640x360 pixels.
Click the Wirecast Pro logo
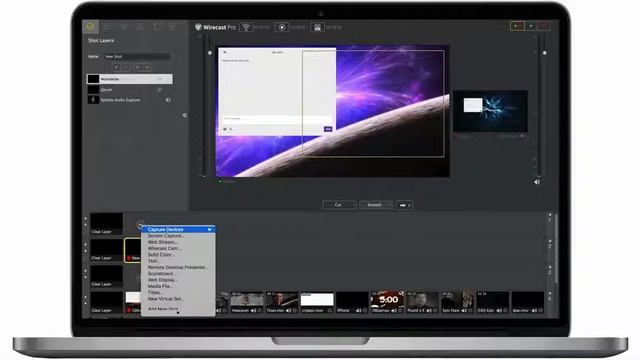[x=215, y=27]
